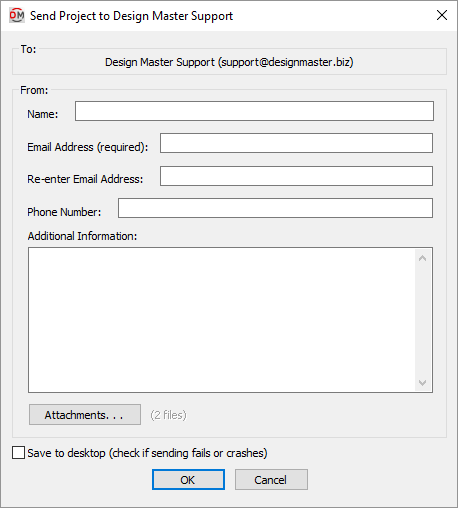
Task: Click the Additional Information scrollbar track
Action: click(x=422, y=320)
